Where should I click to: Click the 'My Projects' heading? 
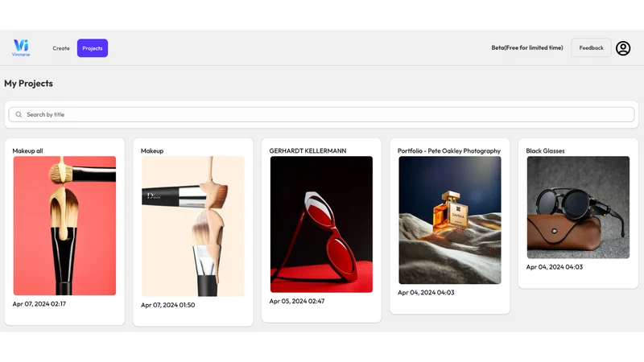(x=28, y=84)
